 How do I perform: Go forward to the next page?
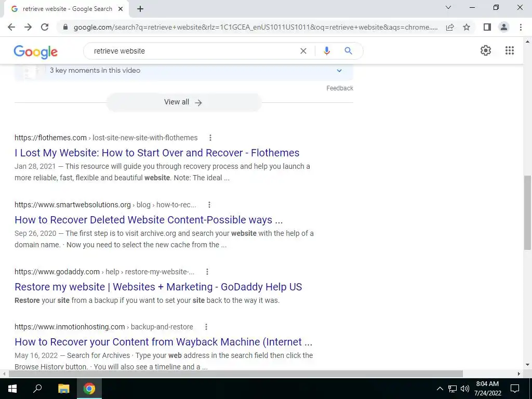tap(28, 27)
